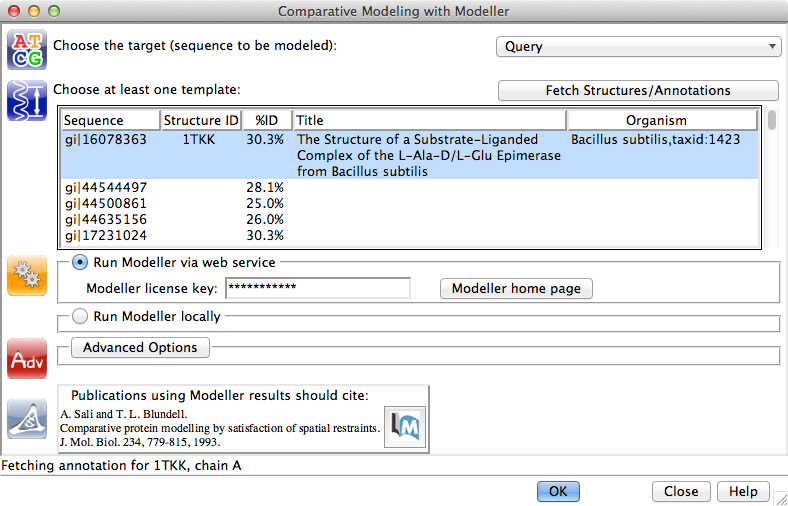Screen dimensions: 788x506
Task: Expand the Advanced Options section
Action: [x=140, y=348]
